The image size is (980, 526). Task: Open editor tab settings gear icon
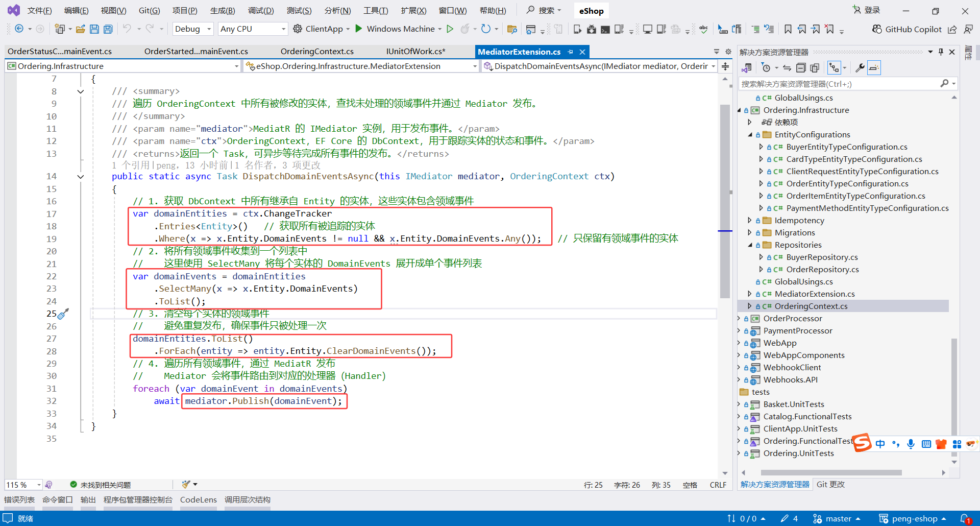click(728, 52)
